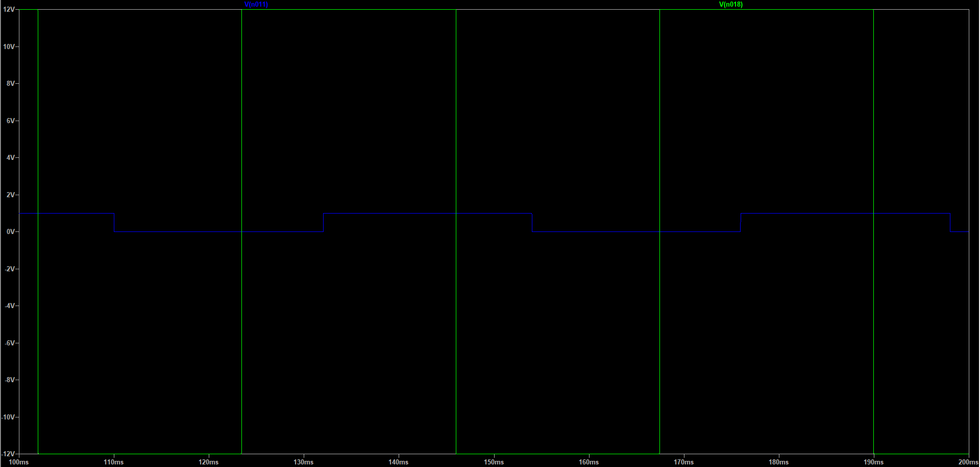Click the 190ms time axis label
980x467 pixels.
pyautogui.click(x=874, y=462)
